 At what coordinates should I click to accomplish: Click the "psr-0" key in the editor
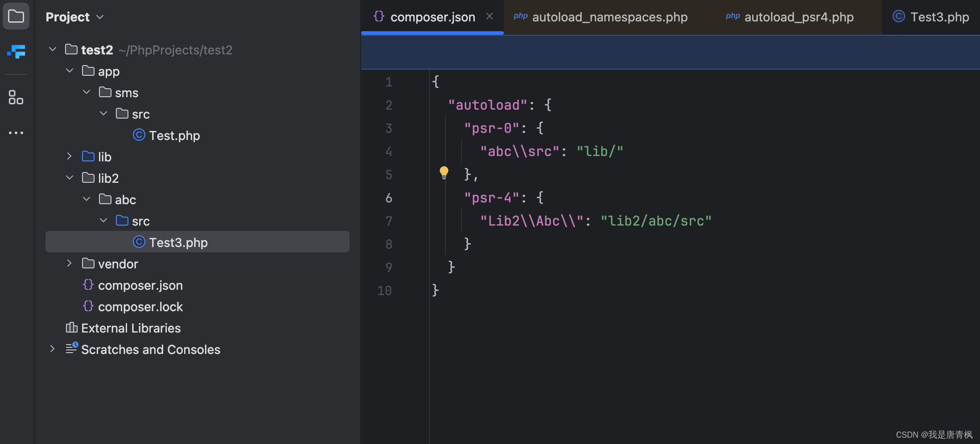(x=492, y=128)
